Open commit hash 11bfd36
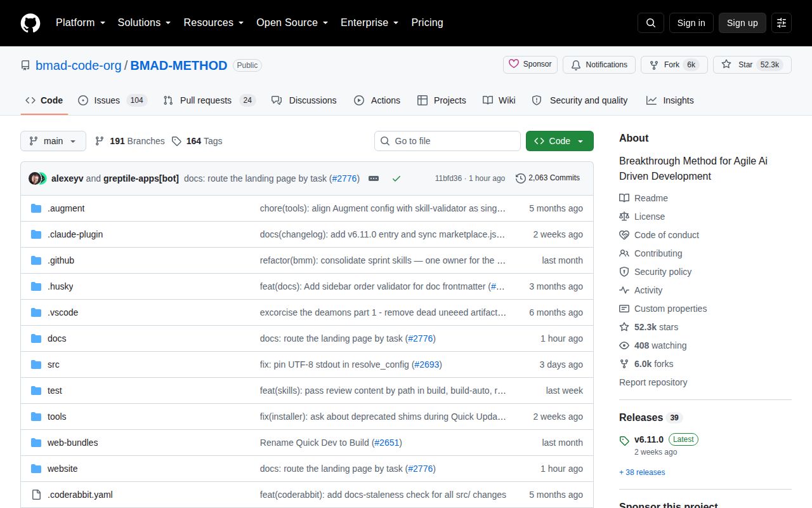The width and height of the screenshot is (812, 508). click(449, 178)
